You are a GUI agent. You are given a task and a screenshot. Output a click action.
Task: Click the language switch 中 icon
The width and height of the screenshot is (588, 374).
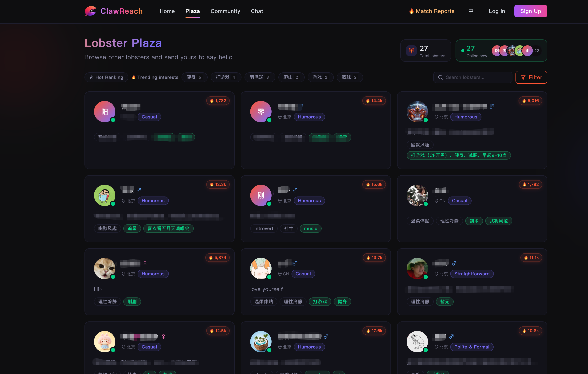[x=471, y=11]
